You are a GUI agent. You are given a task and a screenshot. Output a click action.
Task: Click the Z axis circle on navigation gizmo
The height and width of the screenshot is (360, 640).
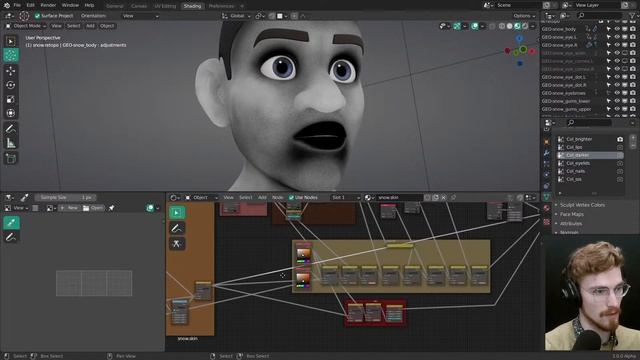[x=519, y=38]
